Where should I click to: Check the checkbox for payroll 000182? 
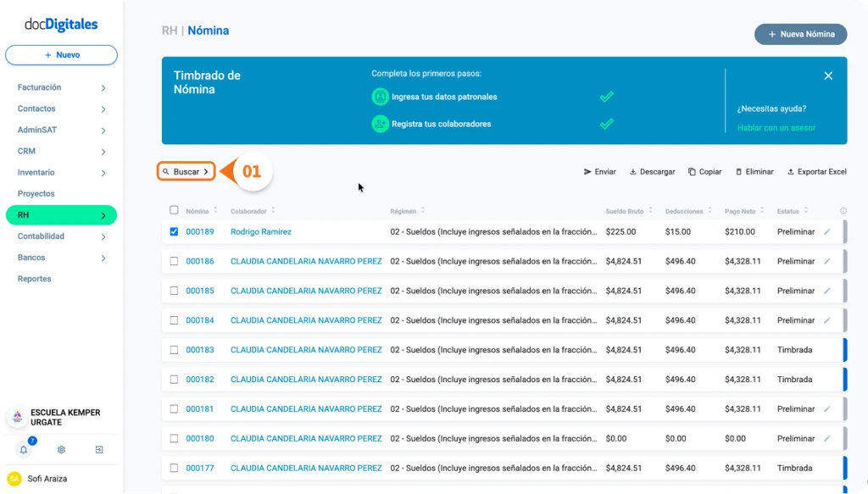tap(174, 380)
